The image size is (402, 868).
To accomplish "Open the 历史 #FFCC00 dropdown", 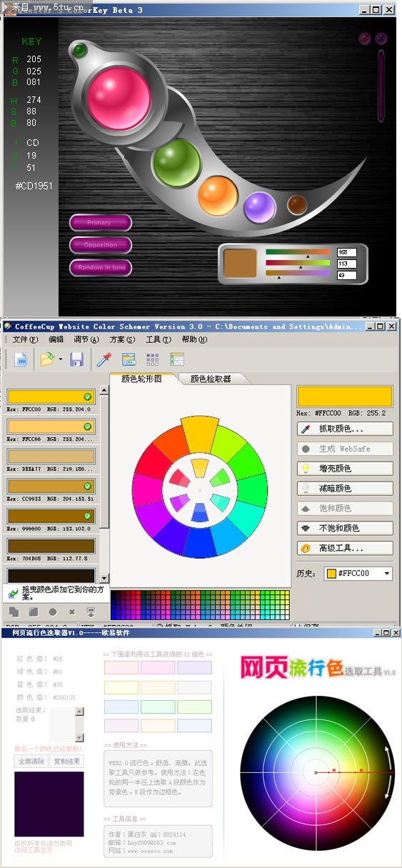I will pyautogui.click(x=358, y=573).
